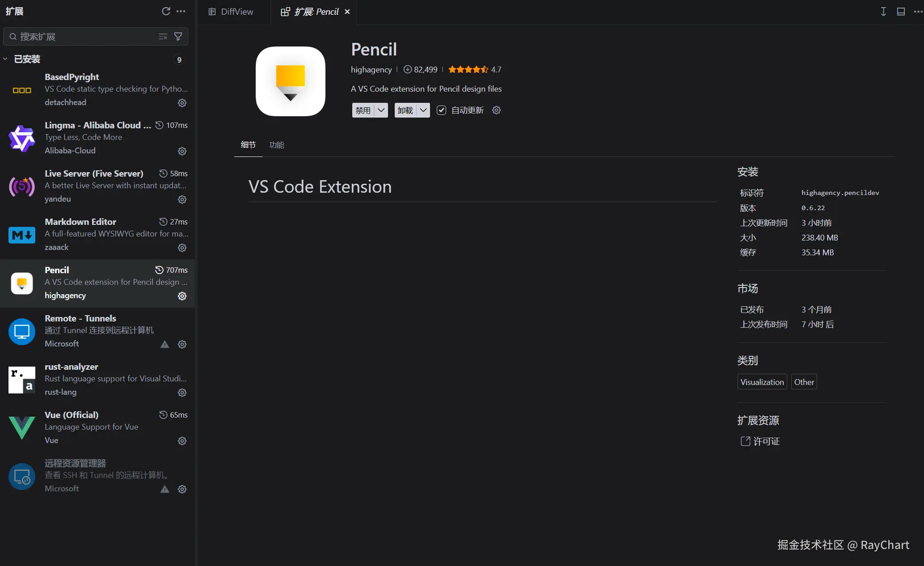The width and height of the screenshot is (924, 566).
Task: Open the gear menu for BasedPyright
Action: [x=182, y=103]
